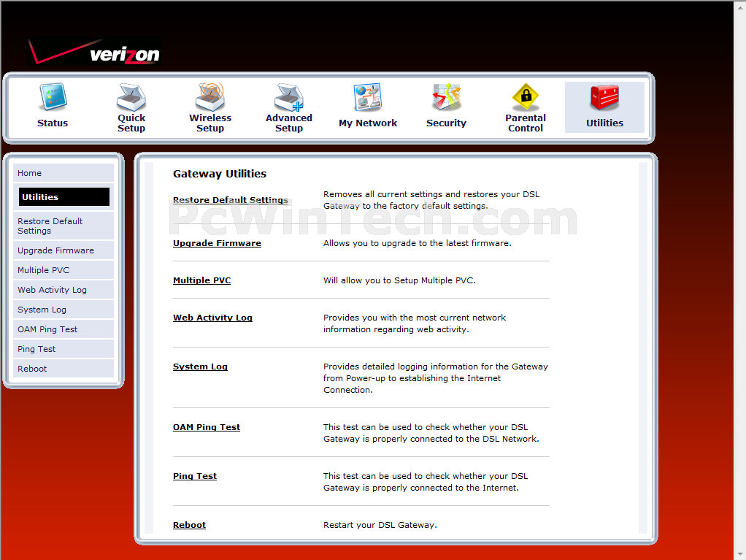Click the scrollbar down arrow
Viewport: 746px width, 560px height.
tap(740, 554)
